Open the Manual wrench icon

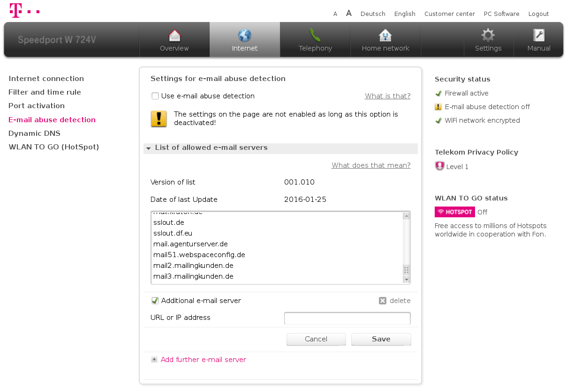(539, 36)
